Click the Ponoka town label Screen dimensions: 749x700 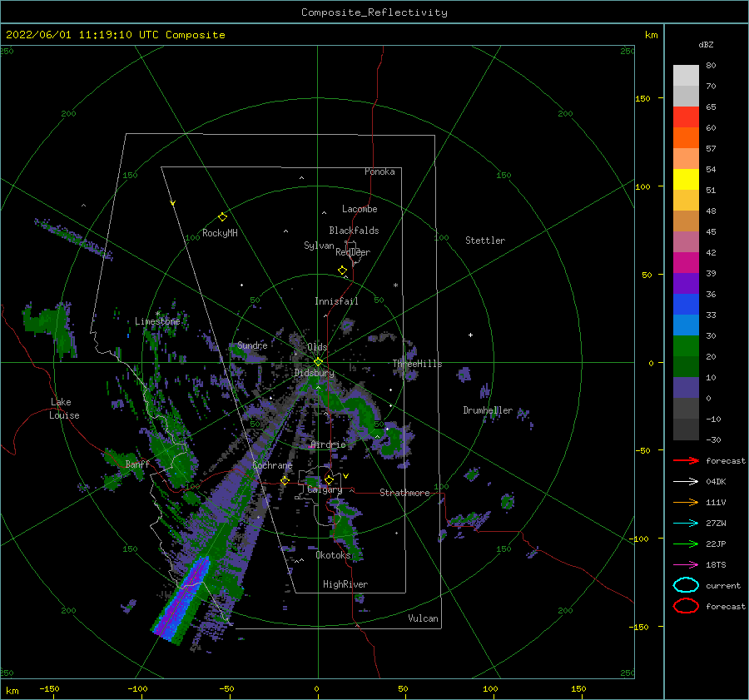pyautogui.click(x=379, y=171)
